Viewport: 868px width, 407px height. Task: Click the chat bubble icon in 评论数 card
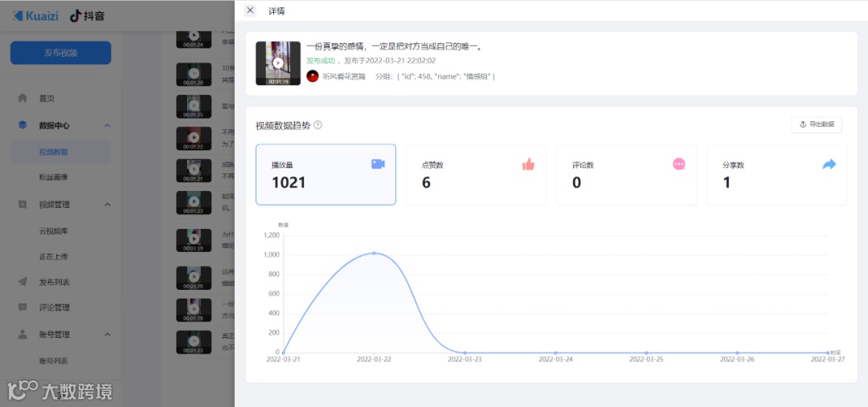[679, 165]
